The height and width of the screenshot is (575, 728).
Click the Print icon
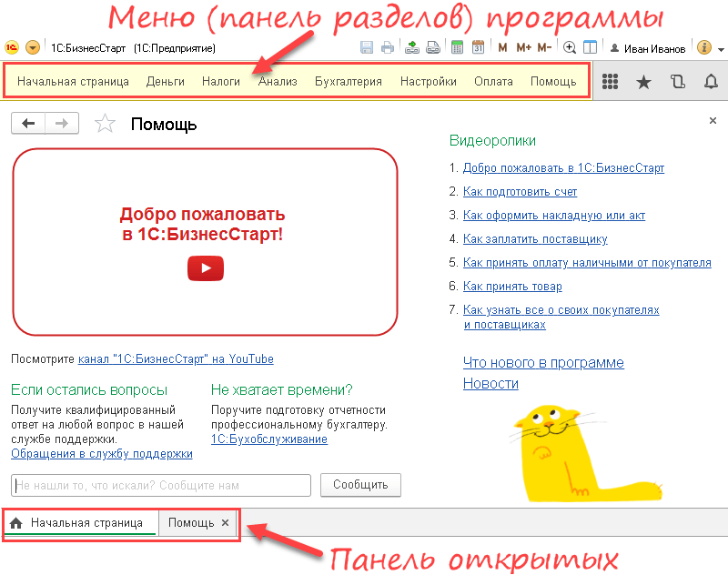pyautogui.click(x=388, y=47)
